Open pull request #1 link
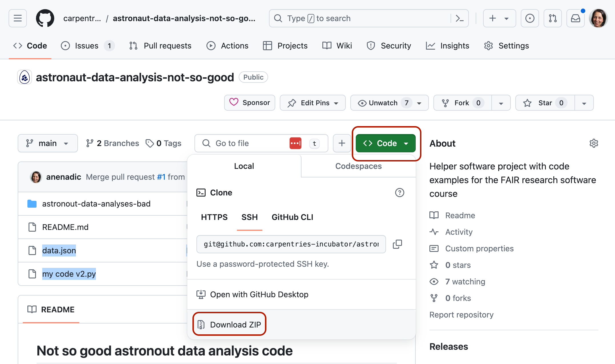The height and width of the screenshot is (364, 615). click(x=161, y=177)
